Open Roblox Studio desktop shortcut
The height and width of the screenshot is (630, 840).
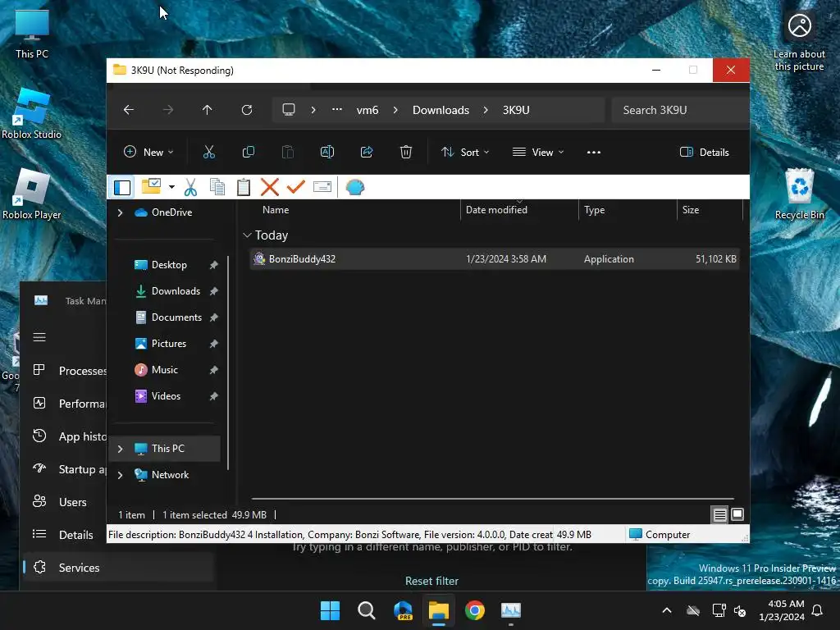click(32, 113)
